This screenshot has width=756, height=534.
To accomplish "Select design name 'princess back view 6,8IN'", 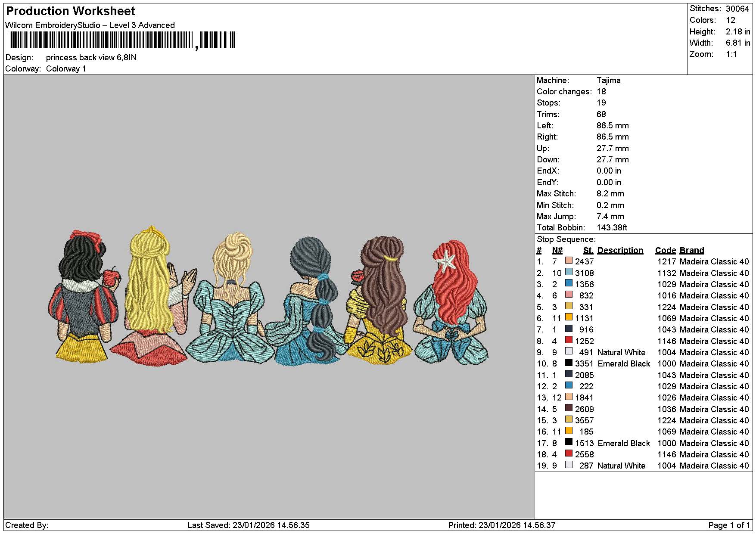I will coord(91,57).
